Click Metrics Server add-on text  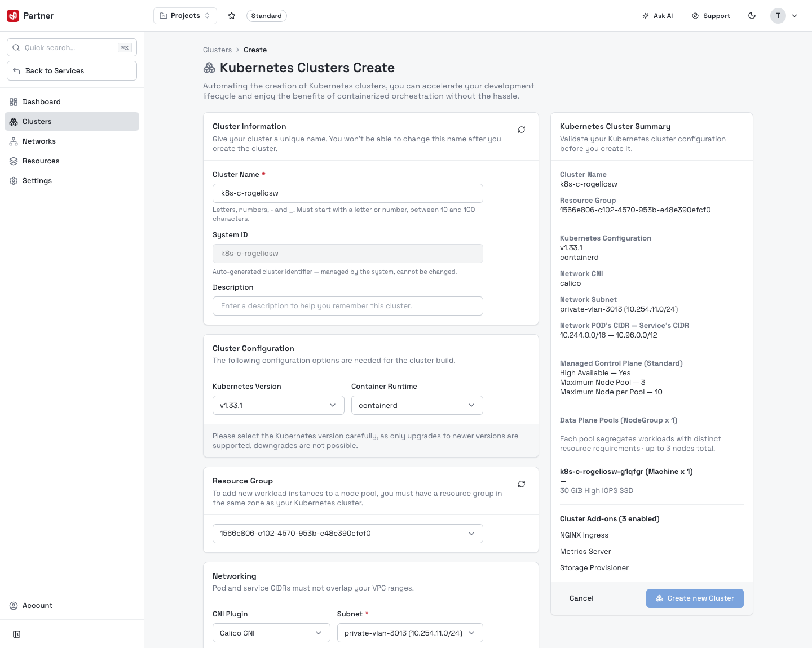click(x=585, y=552)
